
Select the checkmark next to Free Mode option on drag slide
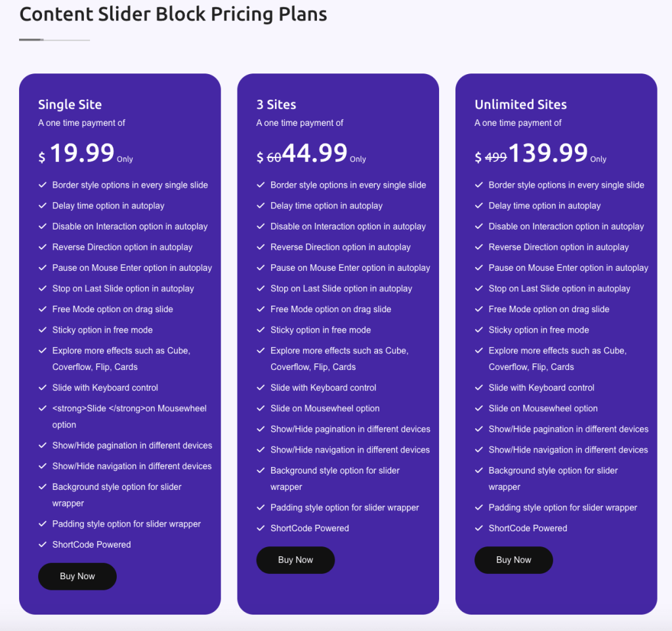click(x=43, y=309)
